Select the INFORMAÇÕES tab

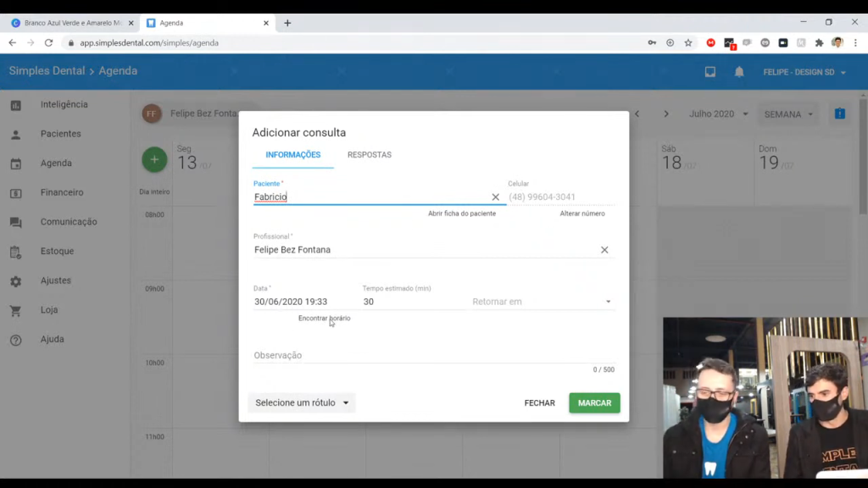[292, 155]
